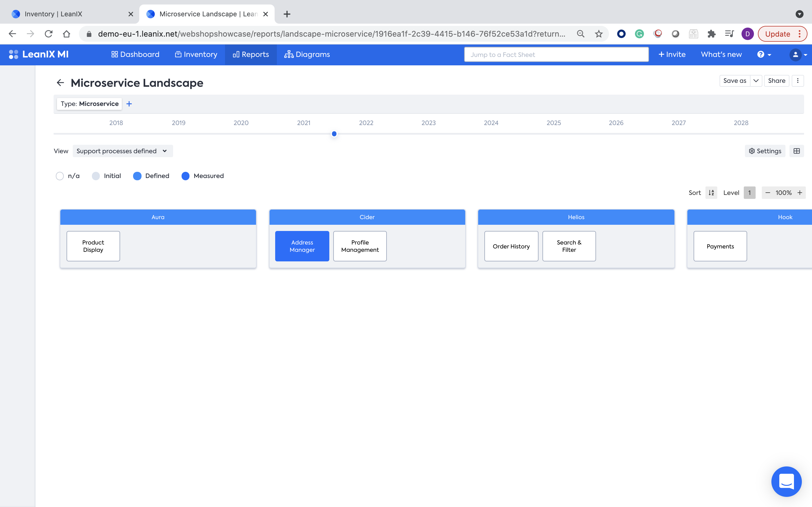Viewport: 812px width, 507px height.
Task: Add a filter with the plus icon
Action: pos(129,104)
